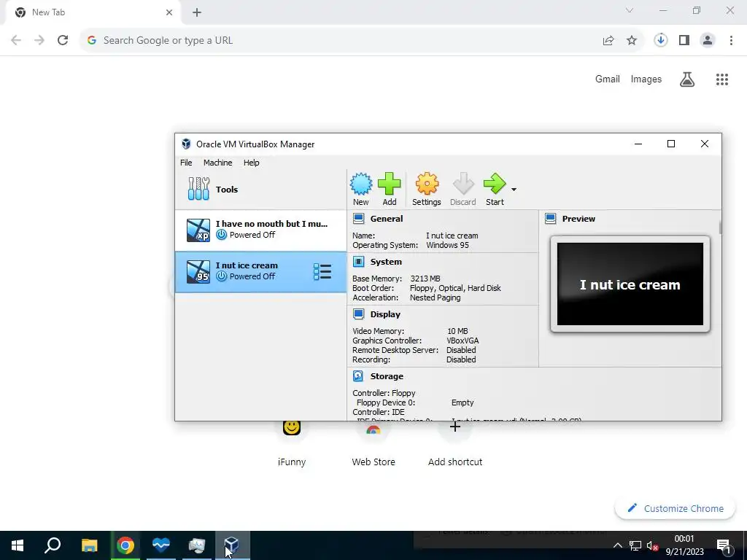The image size is (747, 560).
Task: Open the General section header link
Action: 387,219
